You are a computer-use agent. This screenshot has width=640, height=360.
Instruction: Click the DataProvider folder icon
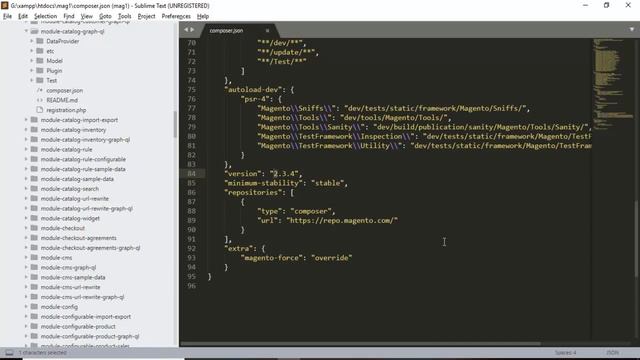pyautogui.click(x=40, y=41)
